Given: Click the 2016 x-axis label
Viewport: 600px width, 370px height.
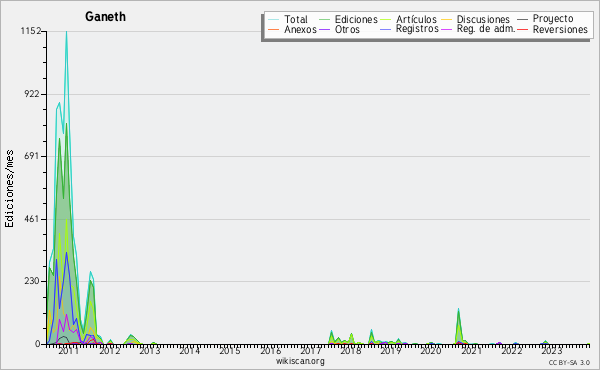Looking at the screenshot, I should tap(271, 351).
